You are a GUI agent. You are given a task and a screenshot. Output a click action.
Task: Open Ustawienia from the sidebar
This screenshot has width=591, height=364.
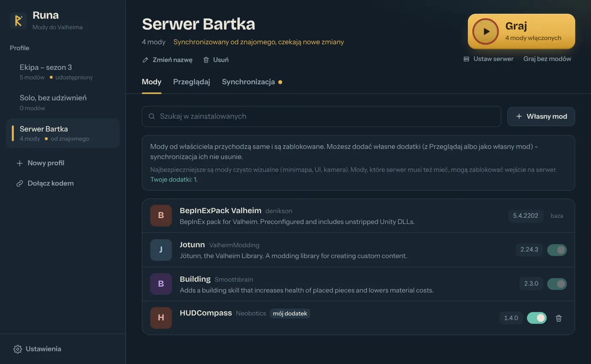click(37, 349)
